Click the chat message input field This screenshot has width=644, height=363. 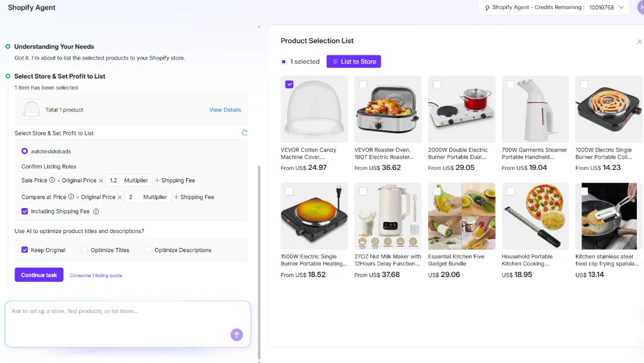(119, 312)
